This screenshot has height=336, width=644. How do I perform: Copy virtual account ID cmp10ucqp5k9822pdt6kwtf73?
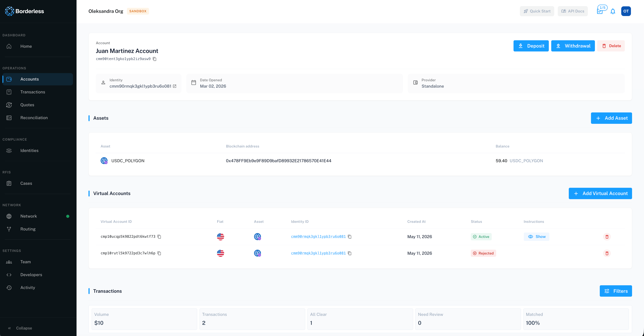coord(159,237)
